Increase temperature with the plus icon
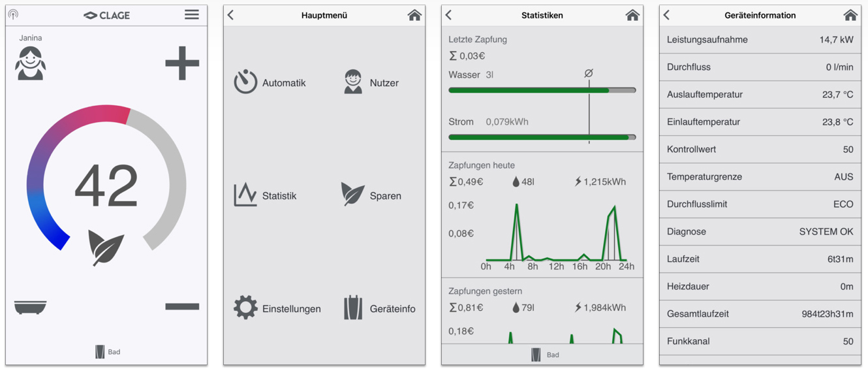Image resolution: width=868 pixels, height=371 pixels. [x=182, y=63]
